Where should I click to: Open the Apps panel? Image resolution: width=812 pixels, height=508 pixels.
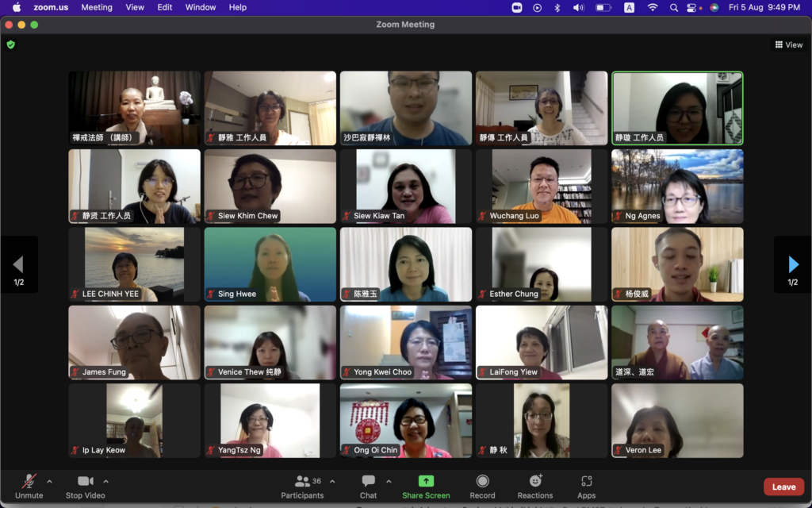(586, 482)
